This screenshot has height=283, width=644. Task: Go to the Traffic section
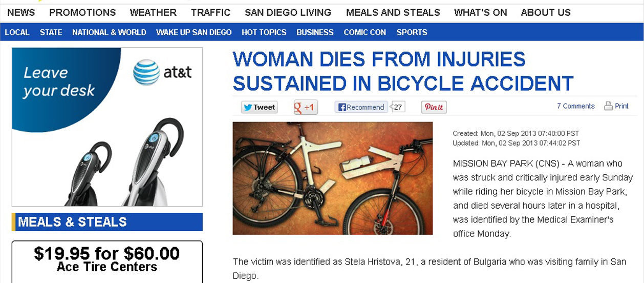(x=210, y=12)
